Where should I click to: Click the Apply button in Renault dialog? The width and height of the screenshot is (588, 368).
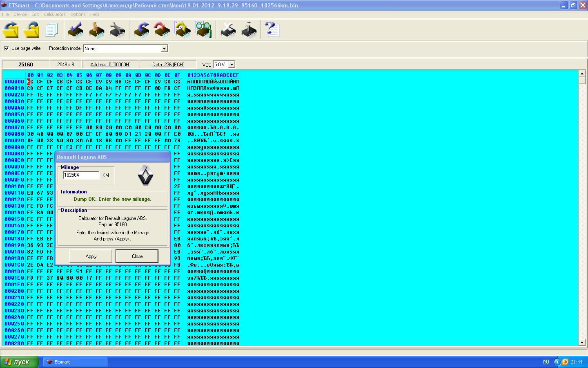91,256
